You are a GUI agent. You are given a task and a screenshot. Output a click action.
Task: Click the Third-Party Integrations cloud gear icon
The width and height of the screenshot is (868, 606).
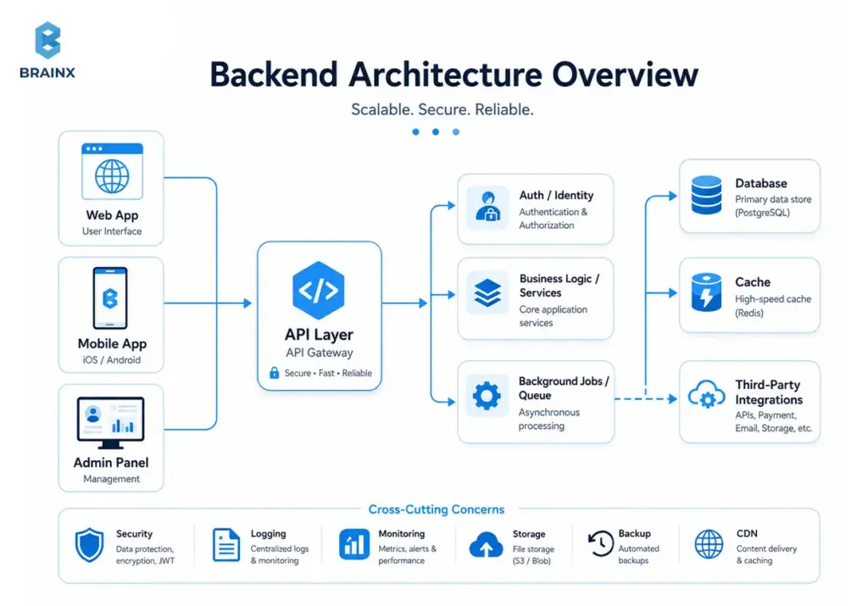coord(706,394)
